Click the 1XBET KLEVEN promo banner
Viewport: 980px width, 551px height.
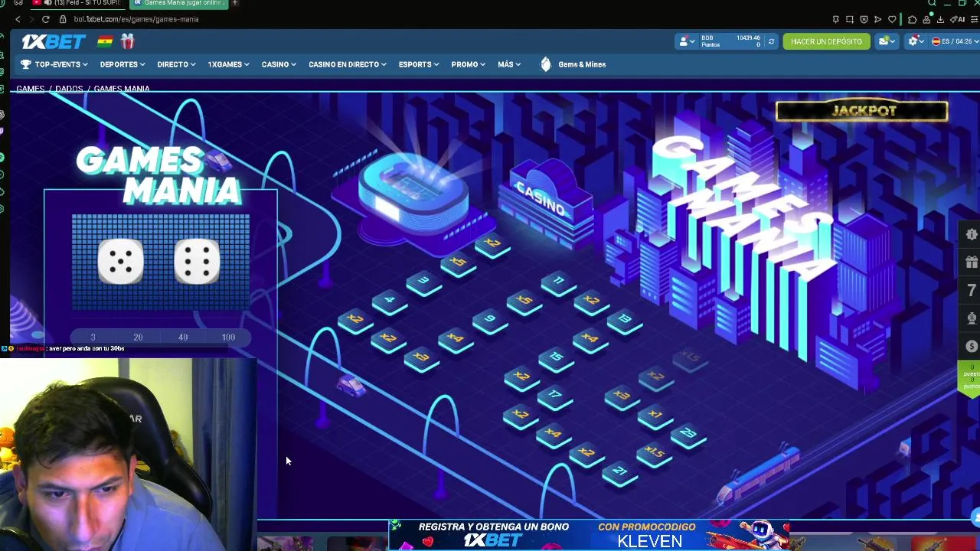[590, 535]
